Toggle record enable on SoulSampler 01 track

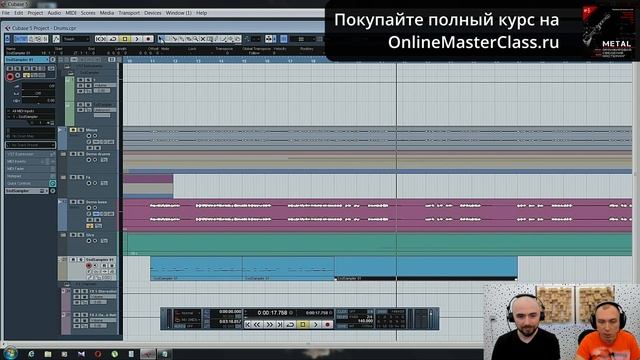click(x=89, y=265)
